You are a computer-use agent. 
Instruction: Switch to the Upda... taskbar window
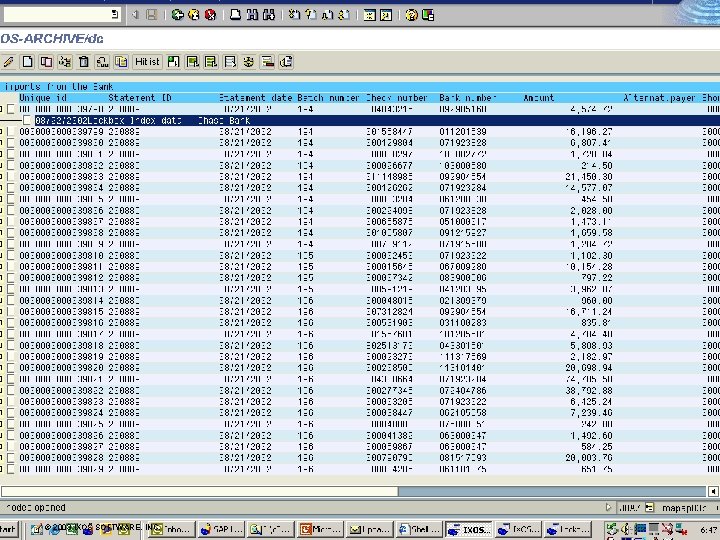(370, 529)
